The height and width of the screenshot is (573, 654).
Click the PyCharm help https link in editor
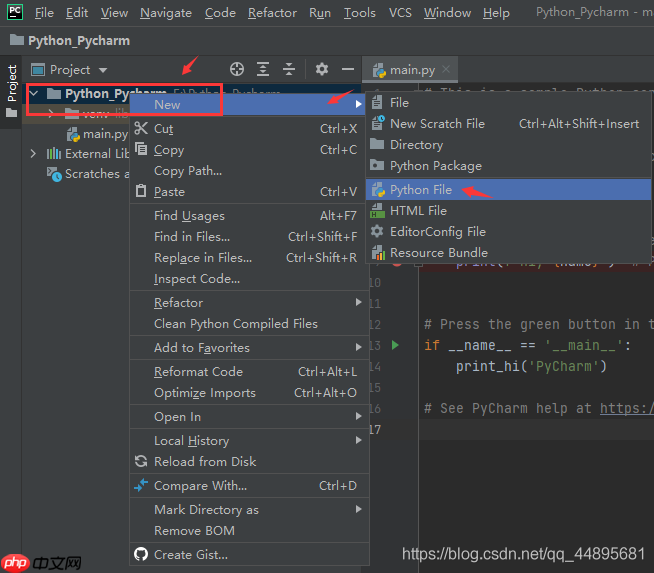point(627,408)
